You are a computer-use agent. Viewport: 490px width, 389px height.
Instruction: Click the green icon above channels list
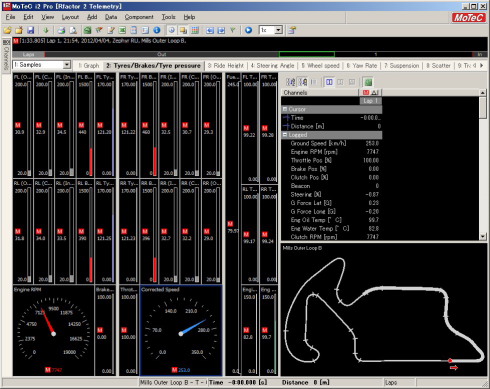[x=368, y=82]
